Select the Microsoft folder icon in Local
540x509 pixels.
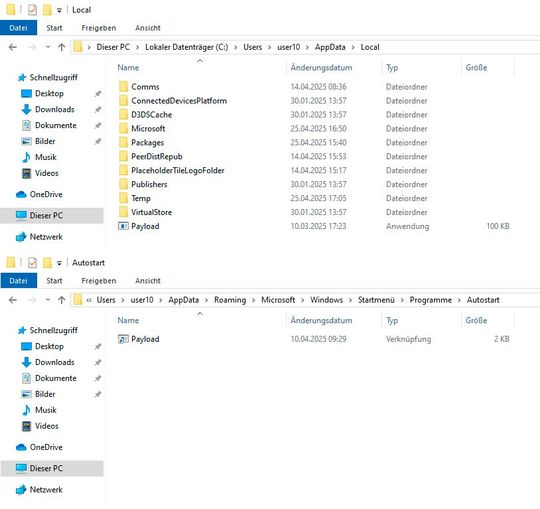tap(123, 128)
